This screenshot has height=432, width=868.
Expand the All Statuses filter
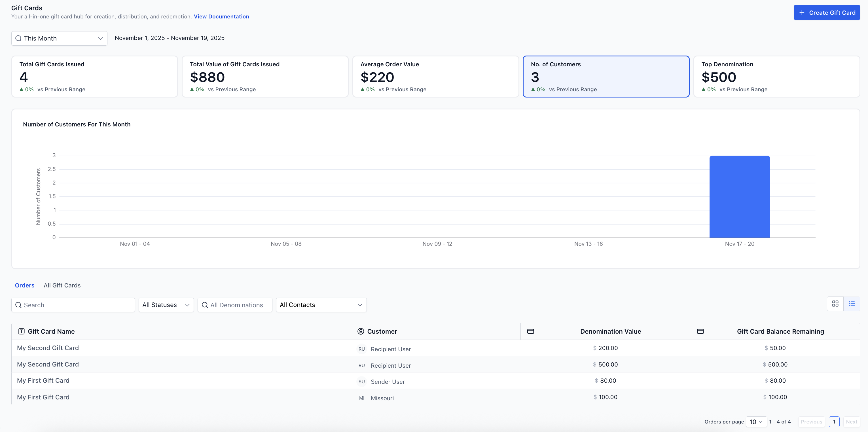pos(166,305)
